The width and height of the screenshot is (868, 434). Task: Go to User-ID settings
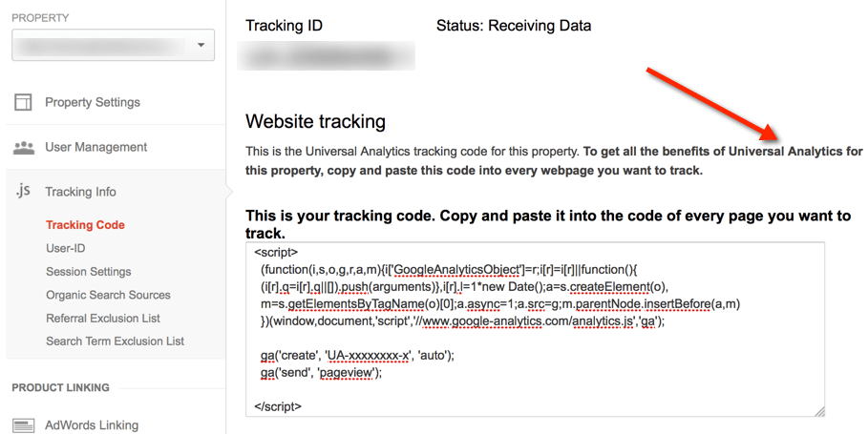(x=65, y=248)
